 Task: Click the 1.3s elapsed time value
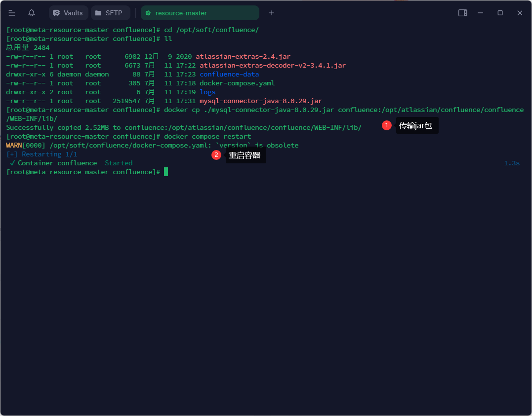[x=512, y=163]
